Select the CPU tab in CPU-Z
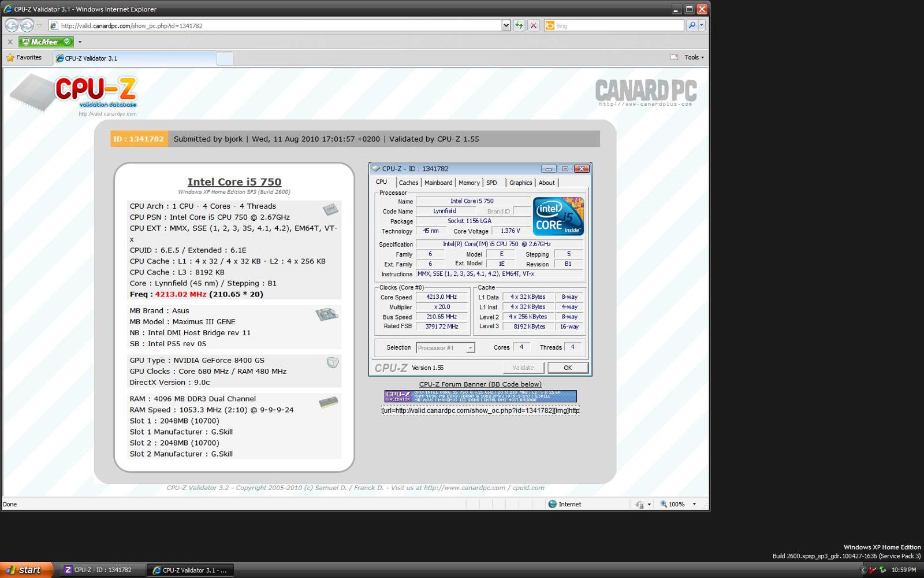The width and height of the screenshot is (924, 578). click(382, 181)
